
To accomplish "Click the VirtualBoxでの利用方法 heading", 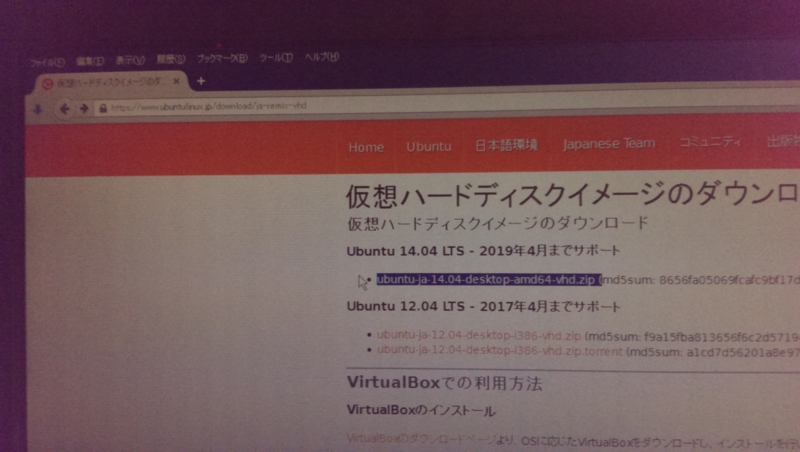I will 444,383.
